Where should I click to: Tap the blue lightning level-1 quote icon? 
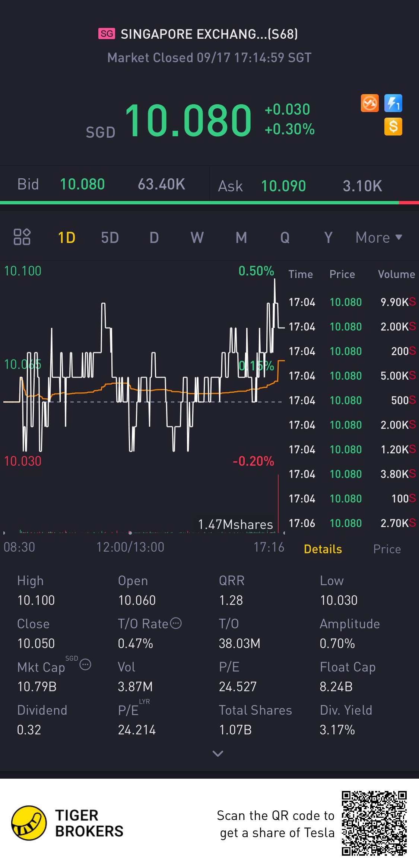click(x=393, y=103)
